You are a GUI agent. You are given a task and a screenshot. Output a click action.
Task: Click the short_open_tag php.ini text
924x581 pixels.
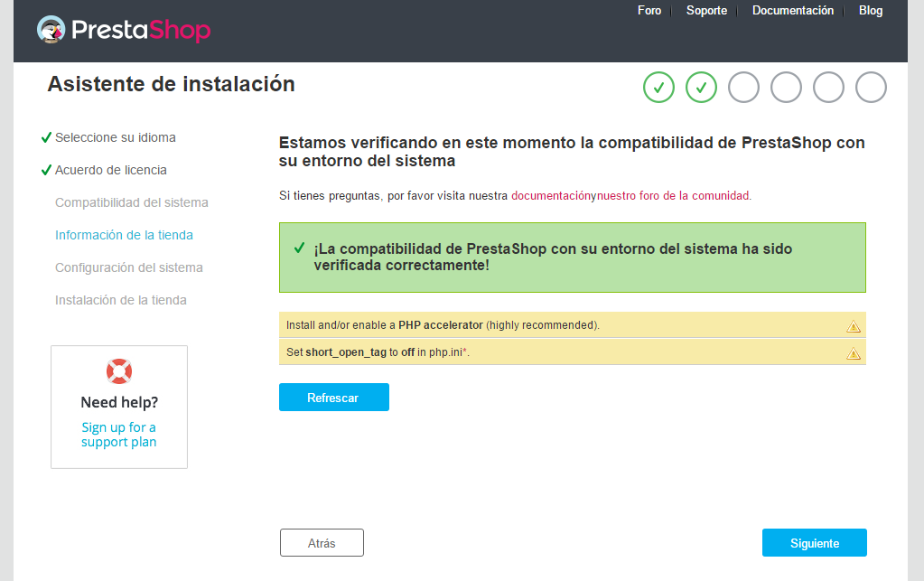378,352
